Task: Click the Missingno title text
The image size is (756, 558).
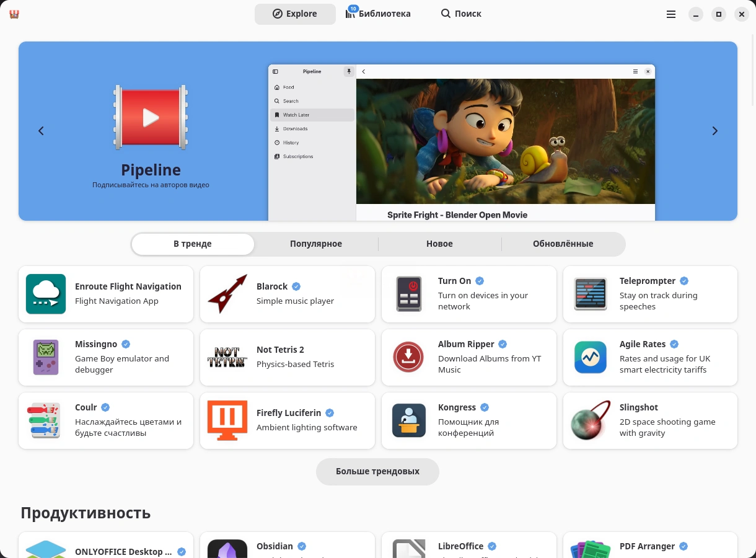Action: [x=96, y=344]
